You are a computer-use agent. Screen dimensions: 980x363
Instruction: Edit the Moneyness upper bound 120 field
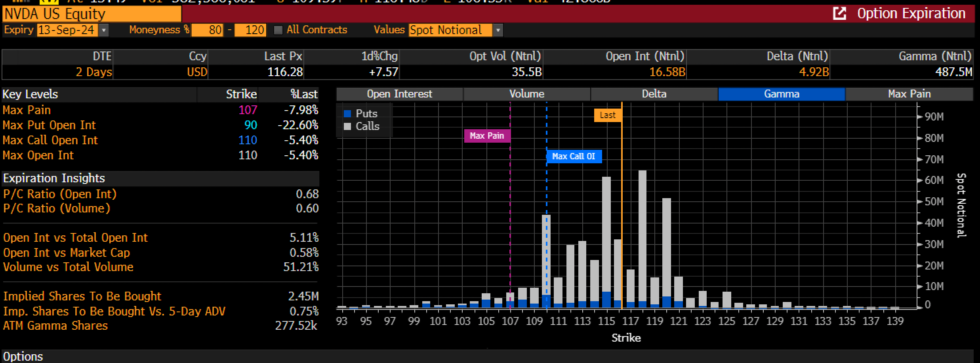pyautogui.click(x=250, y=30)
